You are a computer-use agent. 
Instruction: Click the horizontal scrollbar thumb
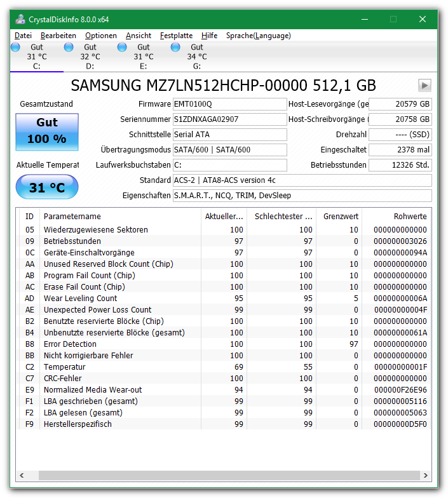pyautogui.click(x=229, y=475)
